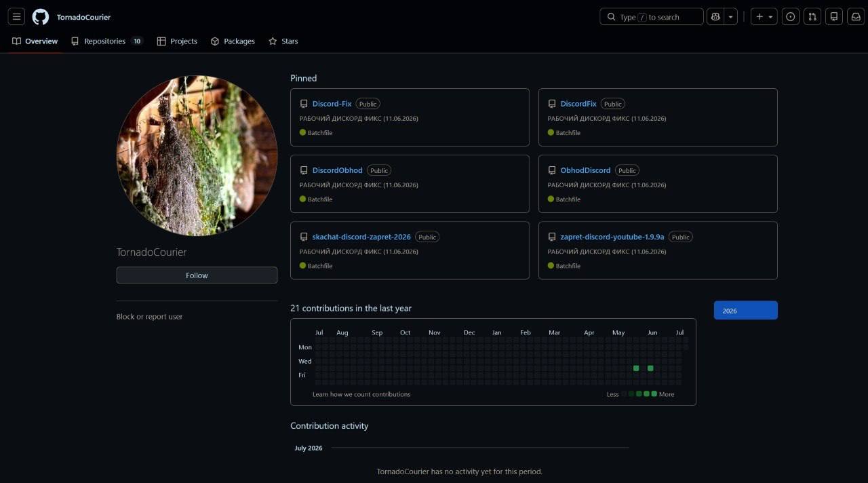Image resolution: width=868 pixels, height=483 pixels.
Task: Click the Pinned heading
Action: (303, 78)
